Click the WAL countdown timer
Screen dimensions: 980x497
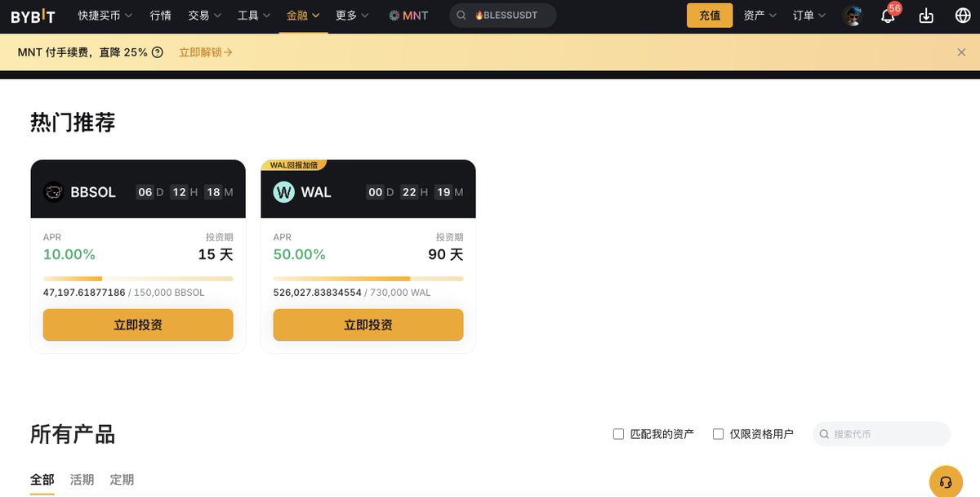(415, 192)
